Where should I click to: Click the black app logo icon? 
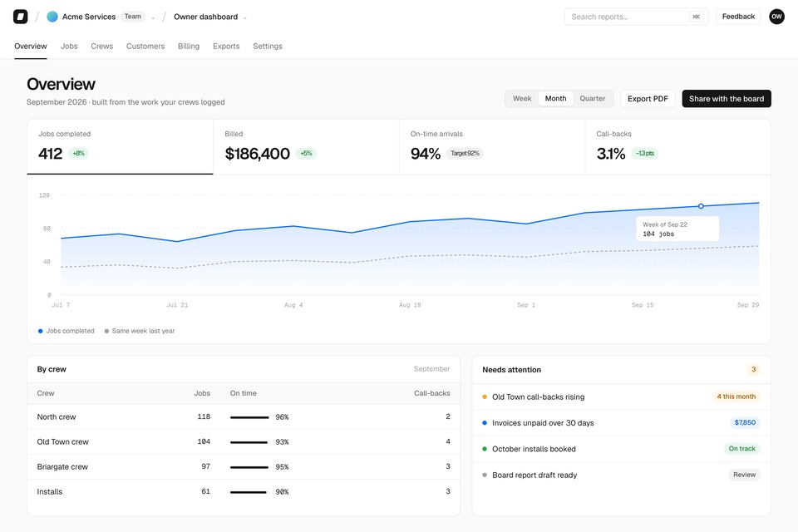20,17
